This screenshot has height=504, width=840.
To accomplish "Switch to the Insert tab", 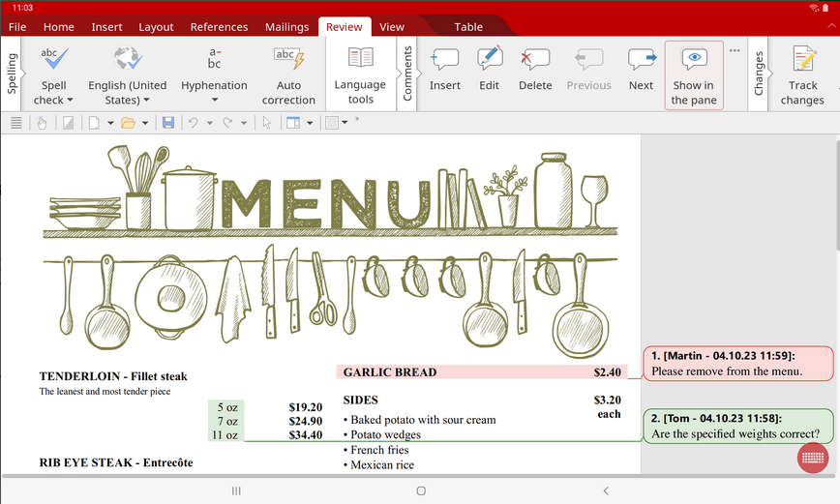I will (106, 27).
